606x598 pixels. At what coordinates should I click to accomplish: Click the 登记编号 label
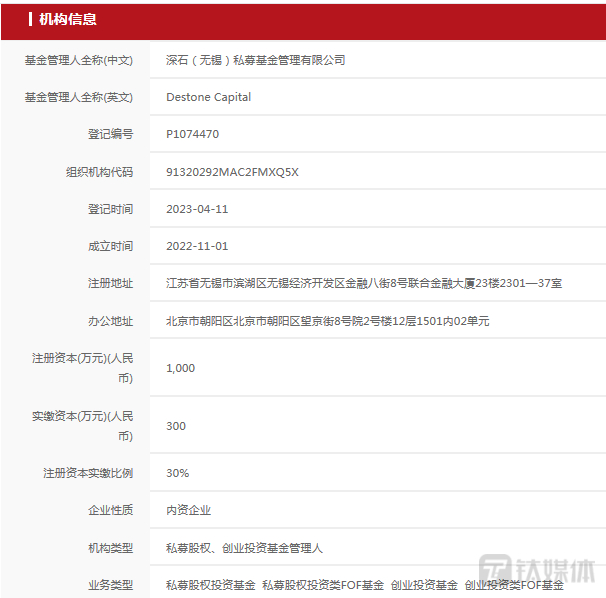111,134
